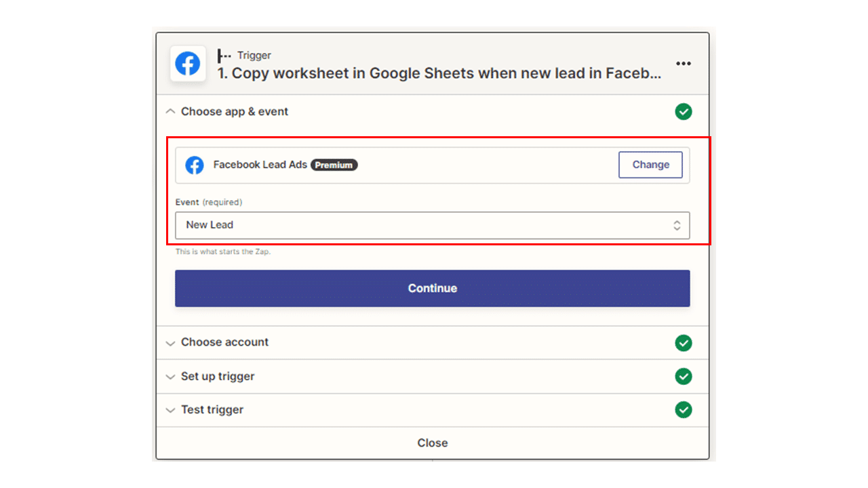The image size is (868, 488).
Task: Click Close at the bottom of the panel
Action: point(433,443)
